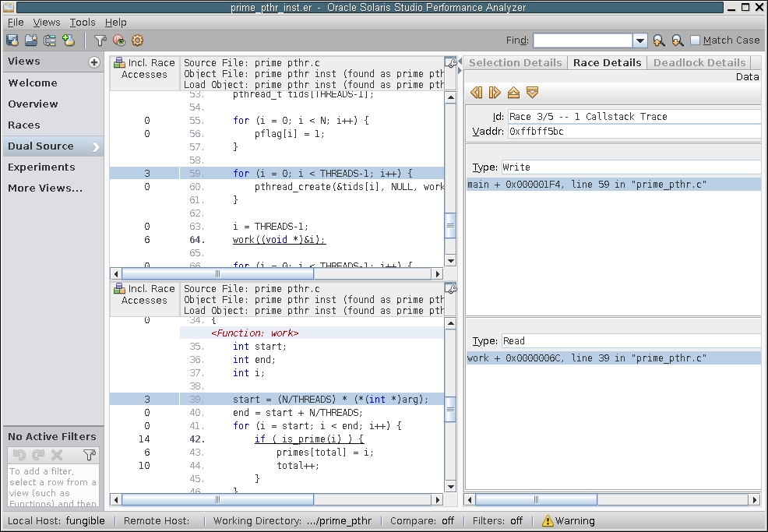
Task: Go to next race using right arrow icon
Action: pyautogui.click(x=495, y=93)
